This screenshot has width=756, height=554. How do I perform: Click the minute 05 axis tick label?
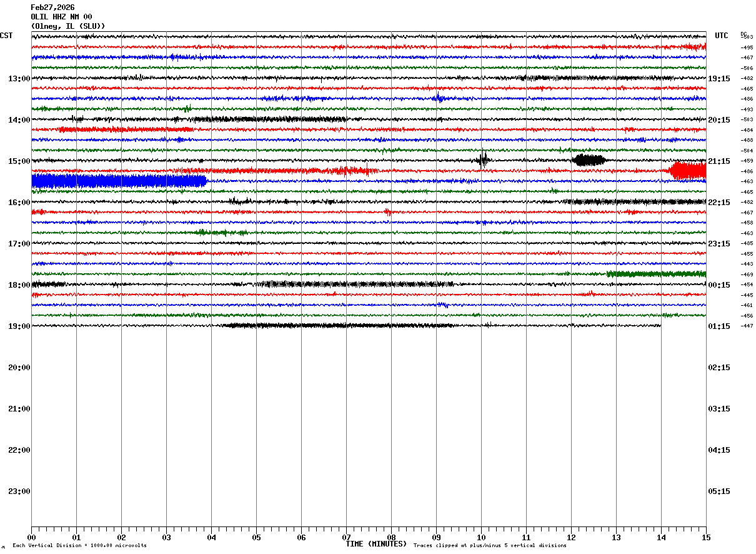click(256, 538)
